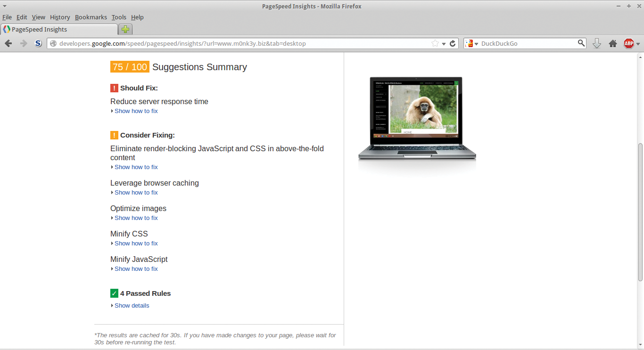Open Adblock Plus dropdown arrow
Screen dimensions: 644x350
[638, 44]
